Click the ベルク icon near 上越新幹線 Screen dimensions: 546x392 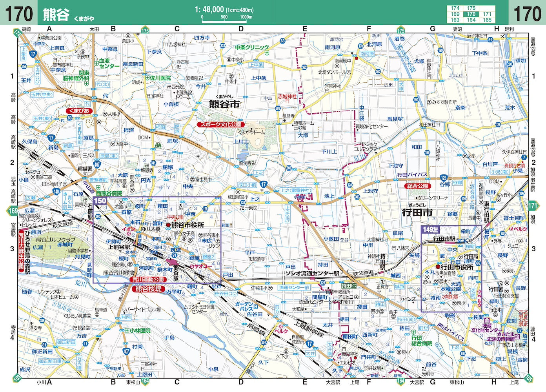[281, 326]
